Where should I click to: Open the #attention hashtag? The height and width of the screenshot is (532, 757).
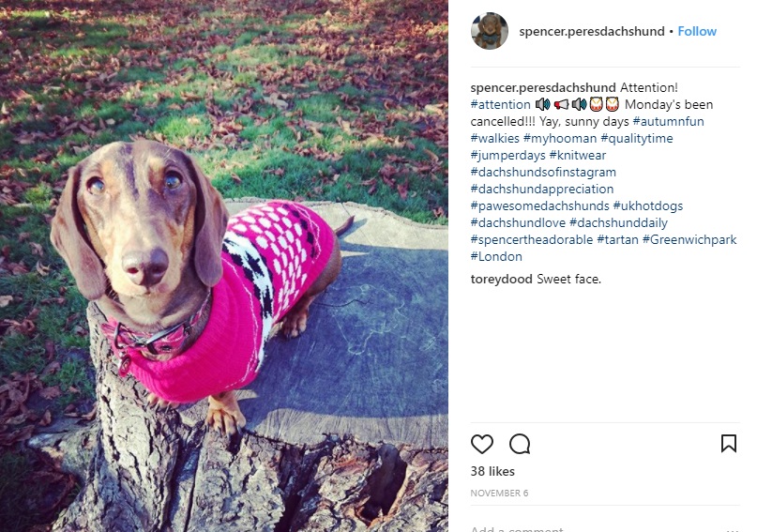(x=500, y=105)
